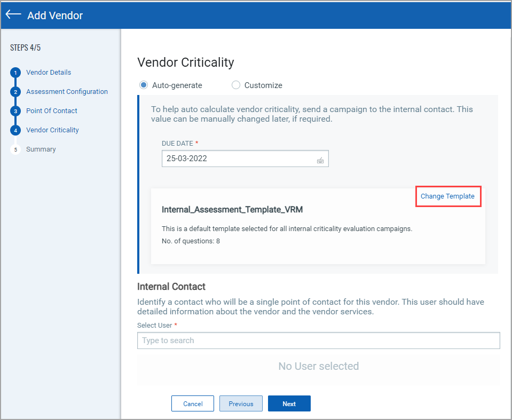Click the Change Template link
Viewport: 512px width, 420px height.
447,196
